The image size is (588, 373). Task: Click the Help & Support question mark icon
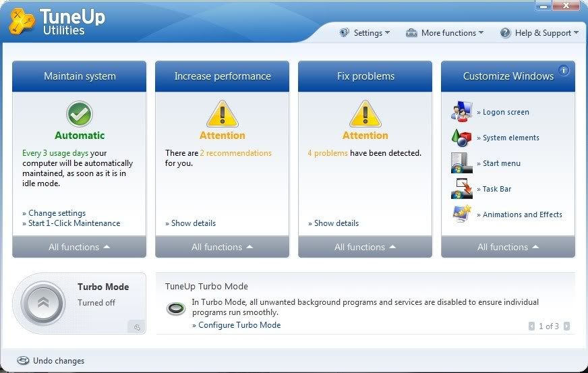click(x=505, y=33)
